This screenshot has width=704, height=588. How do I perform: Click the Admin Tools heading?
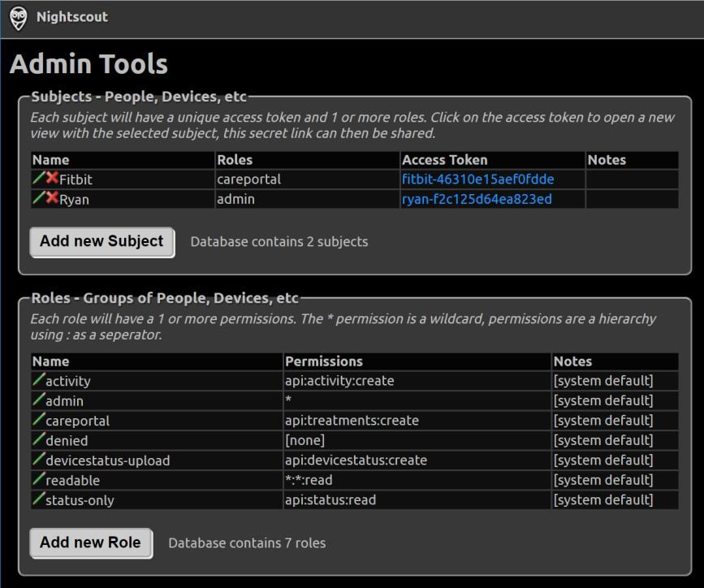point(89,64)
